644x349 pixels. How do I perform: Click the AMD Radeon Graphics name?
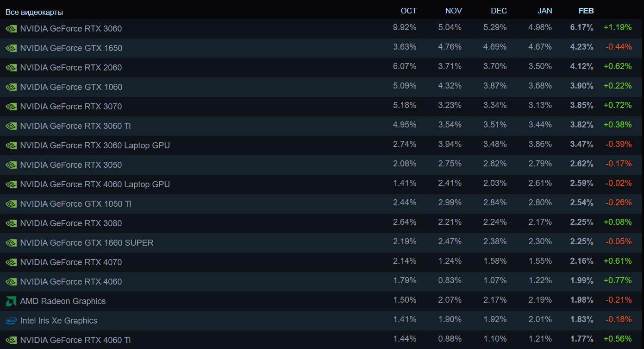63,301
